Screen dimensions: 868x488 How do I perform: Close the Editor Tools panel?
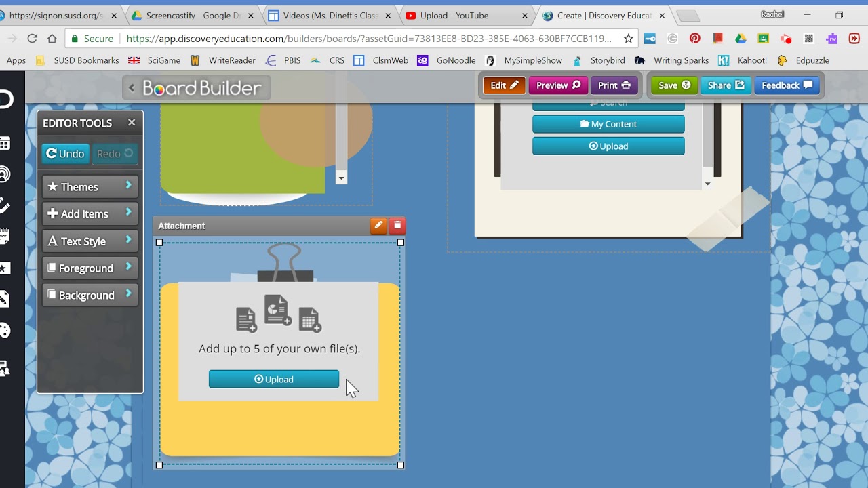coord(132,123)
